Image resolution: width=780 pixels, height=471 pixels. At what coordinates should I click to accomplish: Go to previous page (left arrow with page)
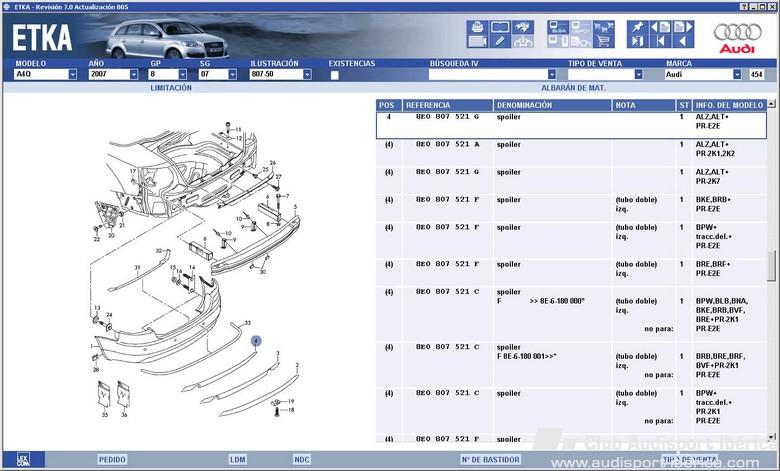660,27
